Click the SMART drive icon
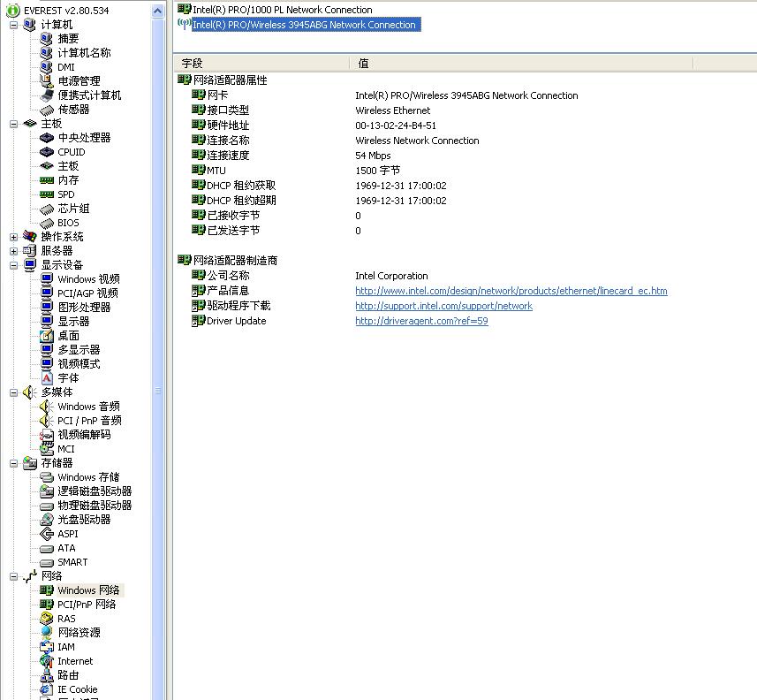Image resolution: width=757 pixels, height=700 pixels. tap(47, 562)
